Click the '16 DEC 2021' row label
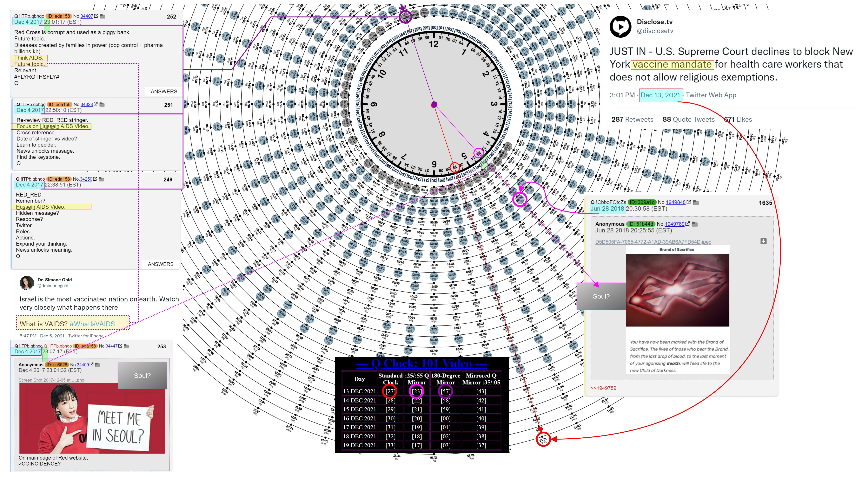Image resolution: width=868 pixels, height=477 pixels. coord(359,418)
